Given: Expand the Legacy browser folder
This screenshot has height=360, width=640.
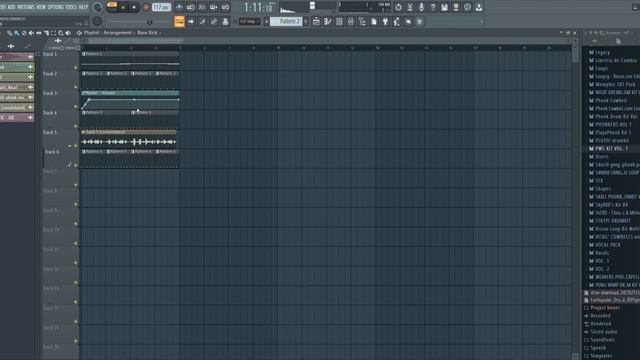Looking at the screenshot, I should coord(602,52).
